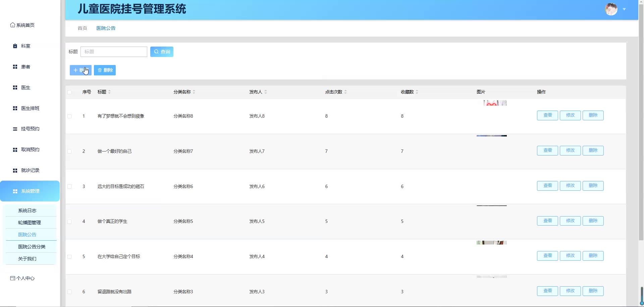Click 修改 for row 做一个最好的自己
Screen dimensions: 644x307
click(570, 150)
